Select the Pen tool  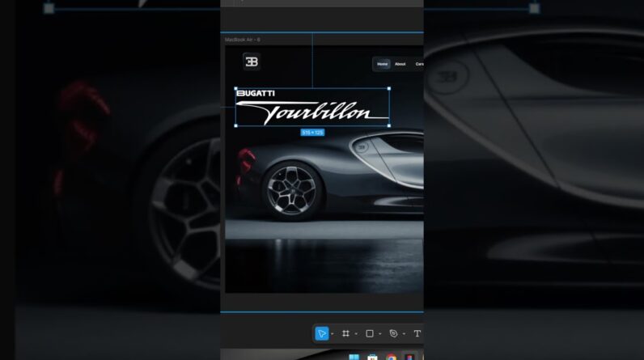click(x=393, y=333)
